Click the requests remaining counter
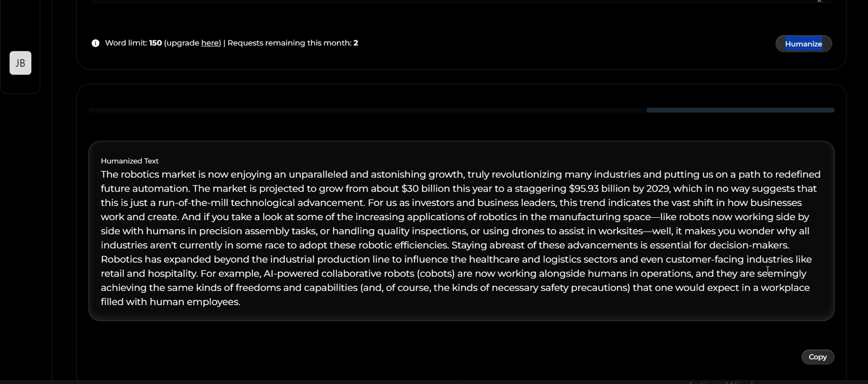Image resolution: width=868 pixels, height=384 pixels. pyautogui.click(x=292, y=43)
